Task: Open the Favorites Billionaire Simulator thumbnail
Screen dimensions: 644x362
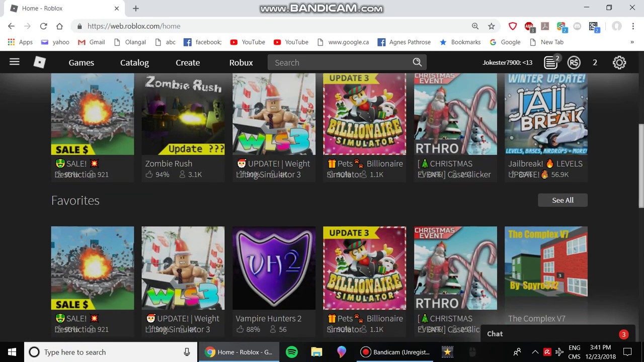Action: pos(364,268)
